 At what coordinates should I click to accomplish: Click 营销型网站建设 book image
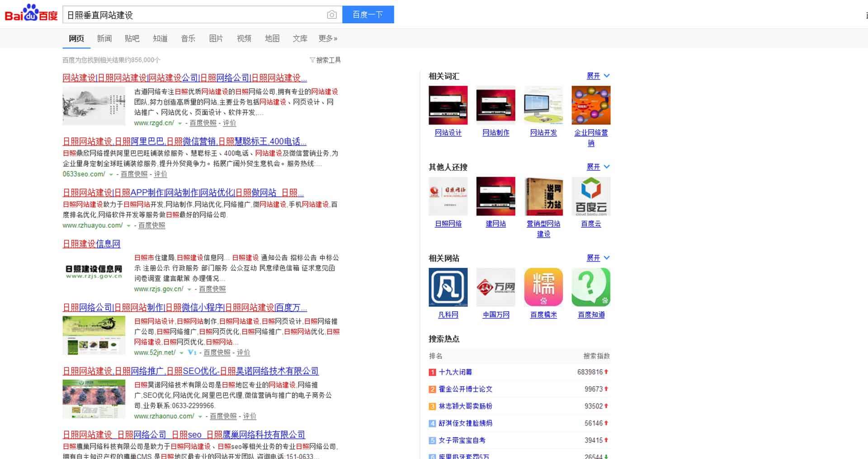click(x=543, y=196)
